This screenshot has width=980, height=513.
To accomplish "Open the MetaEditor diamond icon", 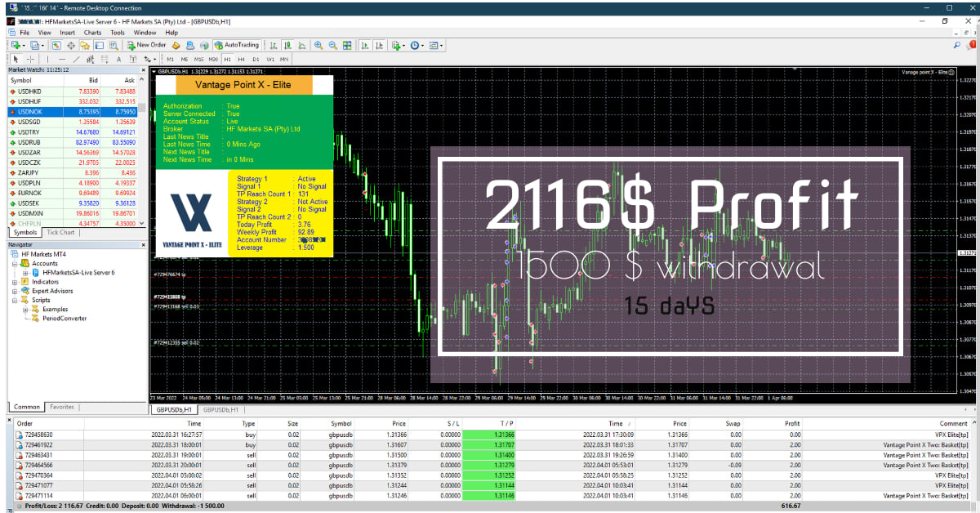I will click(x=176, y=45).
